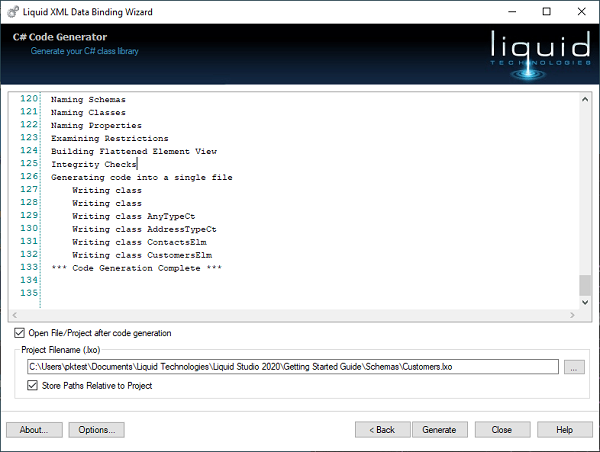Click the wizard app icon in title bar
The height and width of the screenshot is (452, 600).
12,11
